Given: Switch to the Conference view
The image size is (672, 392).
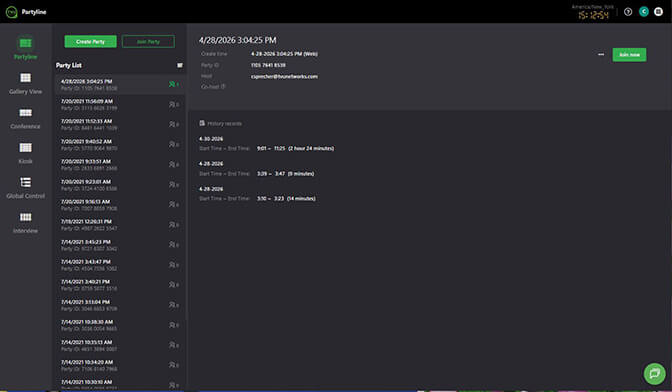Looking at the screenshot, I should [x=25, y=118].
